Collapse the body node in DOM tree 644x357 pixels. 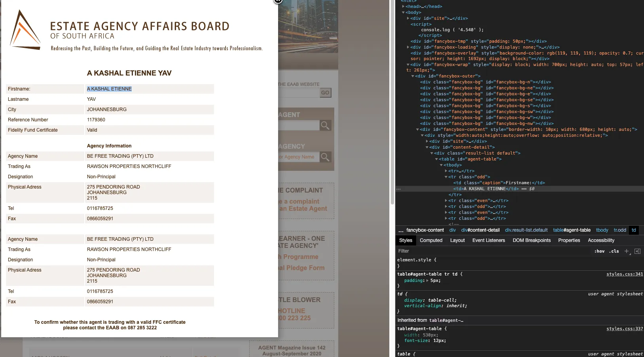point(403,12)
